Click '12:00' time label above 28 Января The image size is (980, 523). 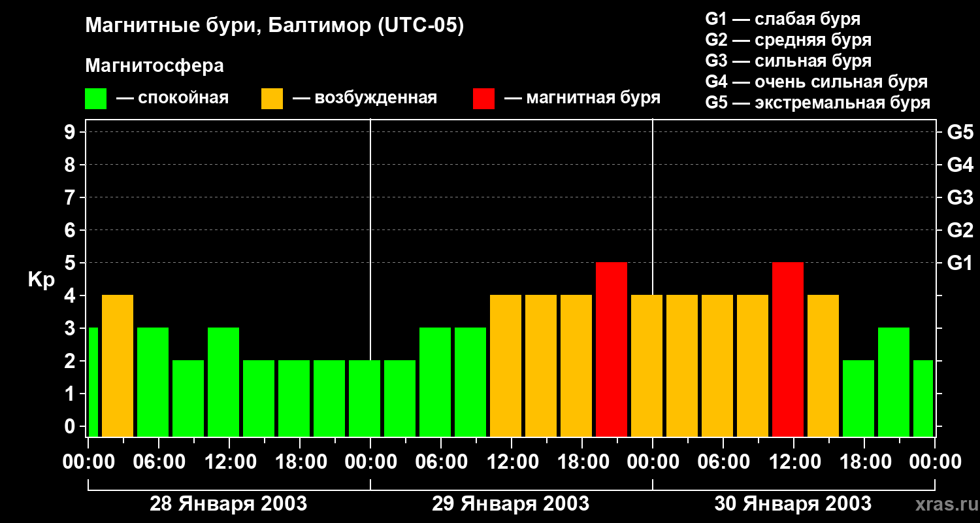coord(229,462)
